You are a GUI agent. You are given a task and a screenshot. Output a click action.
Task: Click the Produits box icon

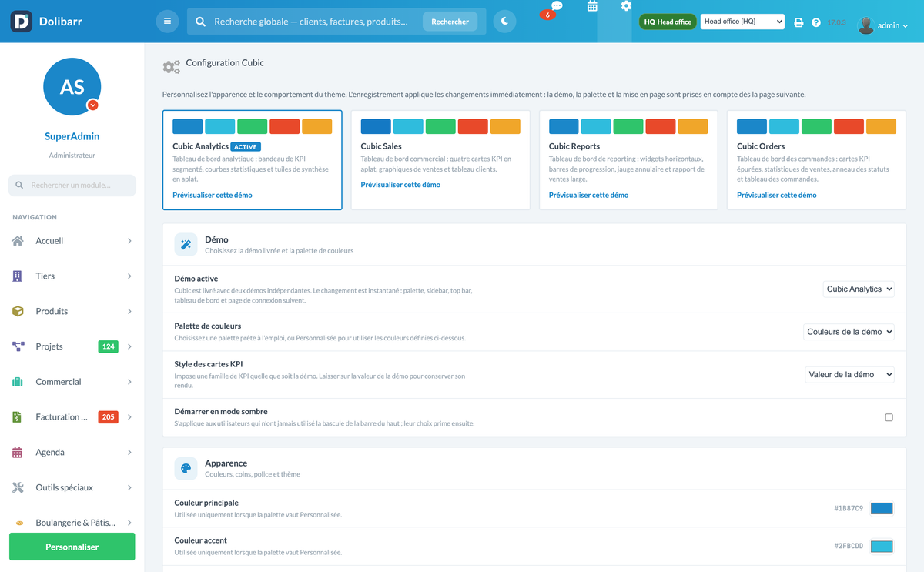[x=18, y=312]
